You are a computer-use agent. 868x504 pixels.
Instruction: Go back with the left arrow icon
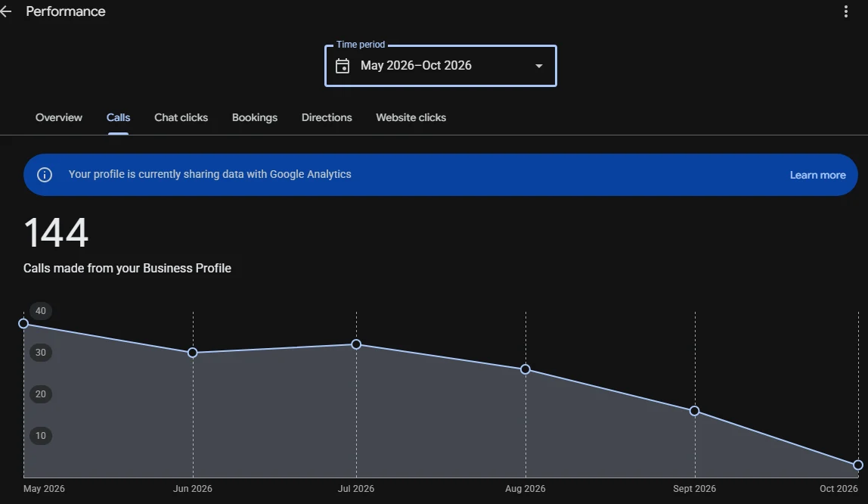5,11
